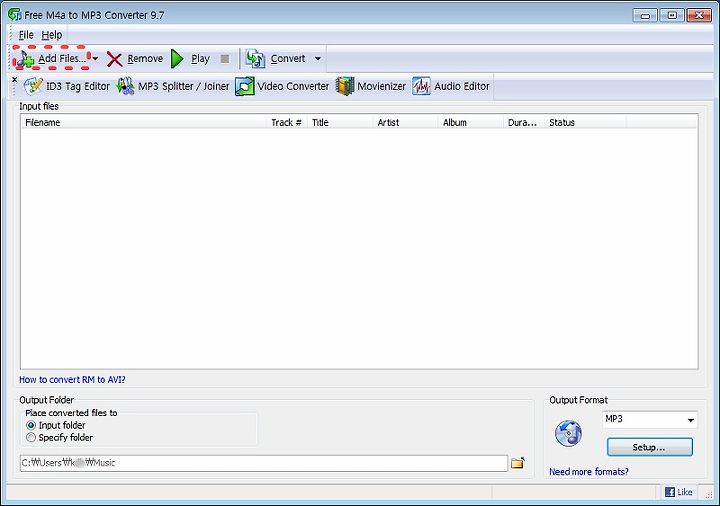Screen dimensions: 720x506
Task: Open the Audio Editor waveform icon
Action: point(421,86)
